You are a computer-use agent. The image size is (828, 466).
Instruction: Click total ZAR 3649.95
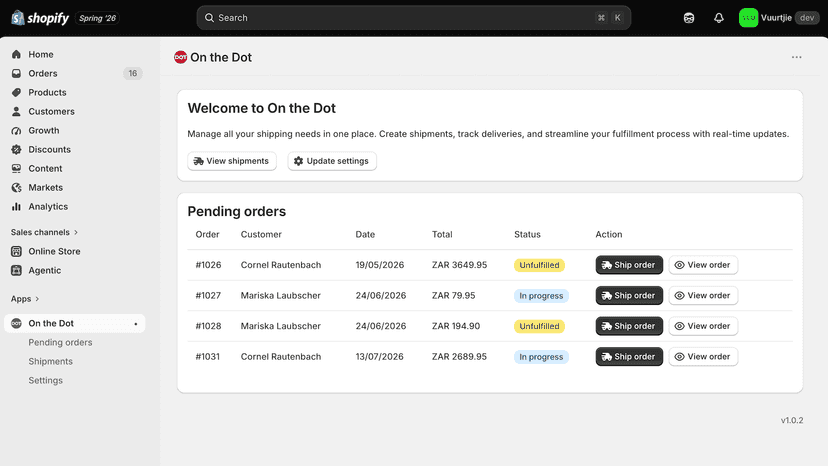[459, 265]
